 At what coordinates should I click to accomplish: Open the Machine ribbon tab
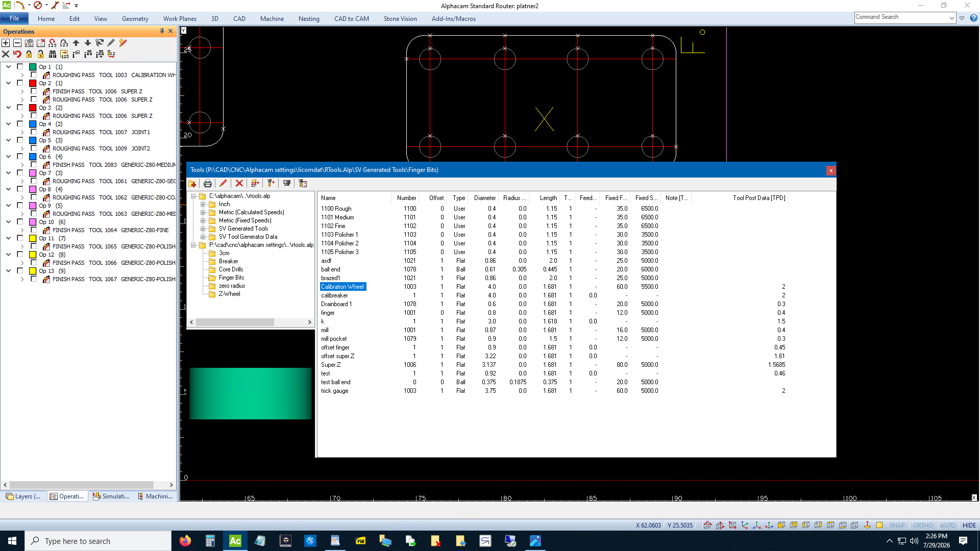pos(272,18)
